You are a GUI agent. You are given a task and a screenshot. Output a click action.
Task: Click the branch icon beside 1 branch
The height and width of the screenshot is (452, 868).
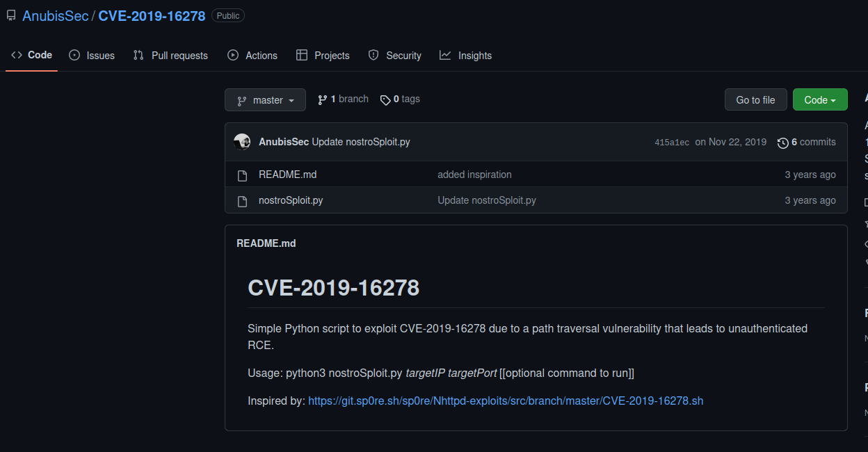point(323,100)
